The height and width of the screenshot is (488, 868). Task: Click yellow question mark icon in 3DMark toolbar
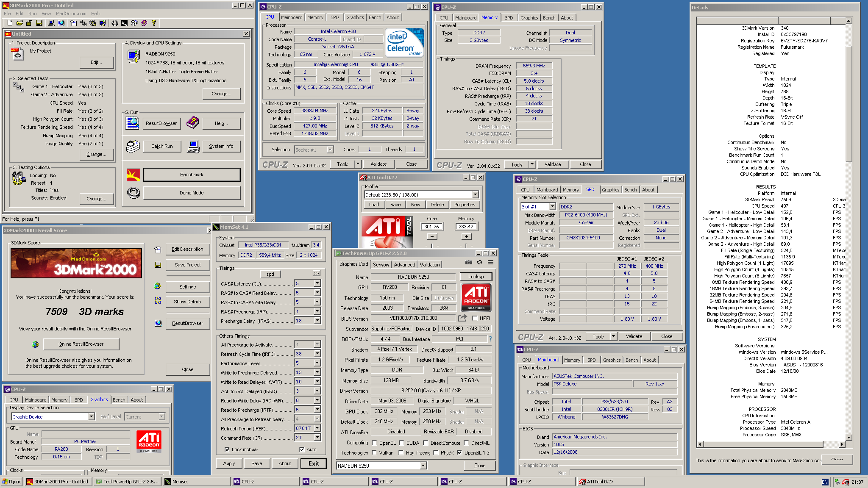coord(154,23)
